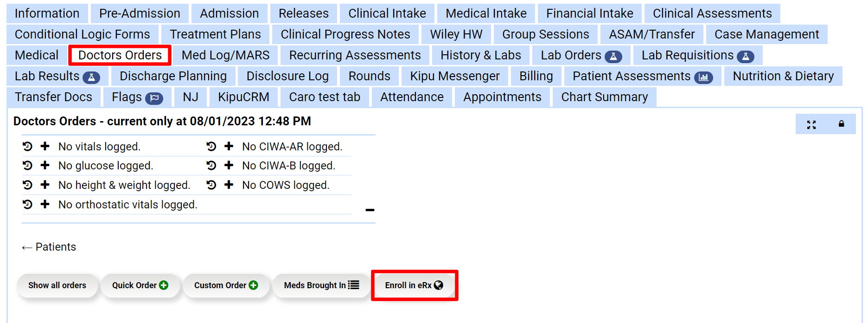Go back via the Patients link
The height and width of the screenshot is (323, 868).
pos(49,247)
